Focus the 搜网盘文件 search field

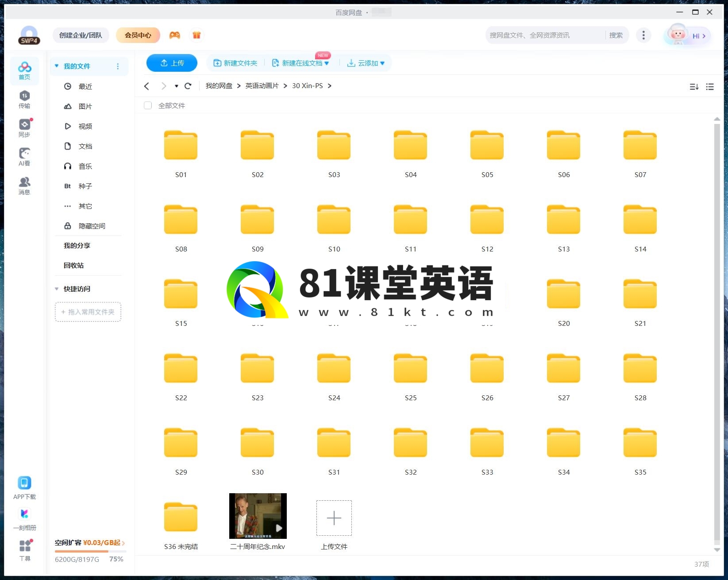coord(546,35)
